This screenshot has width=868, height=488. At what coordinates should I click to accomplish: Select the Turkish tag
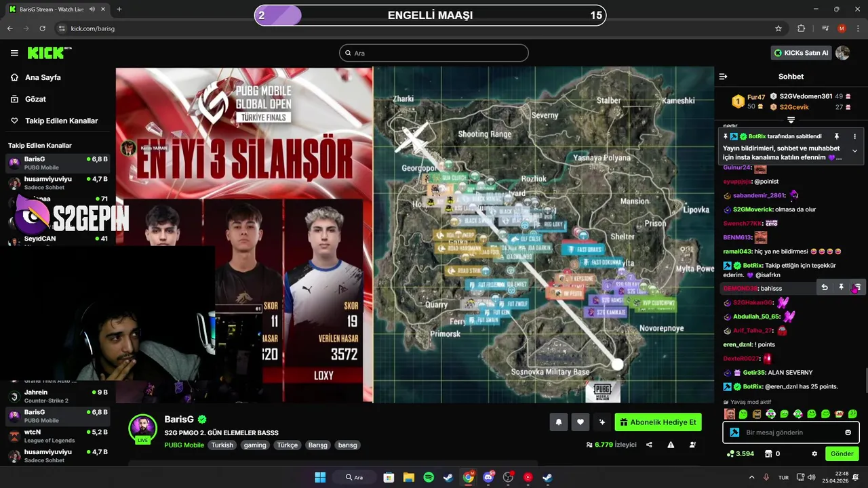222,445
